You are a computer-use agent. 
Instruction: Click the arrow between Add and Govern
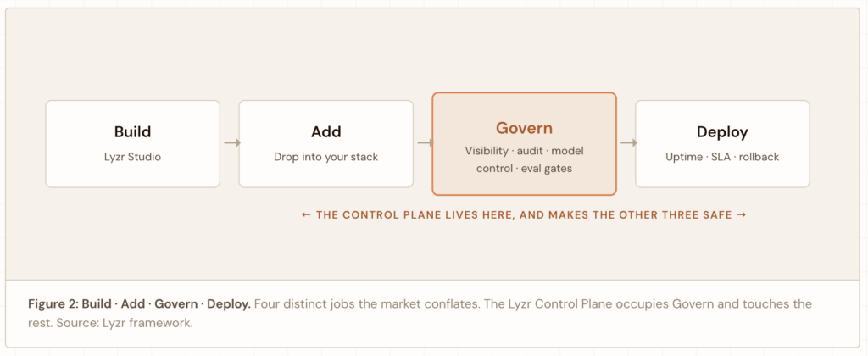click(x=426, y=143)
